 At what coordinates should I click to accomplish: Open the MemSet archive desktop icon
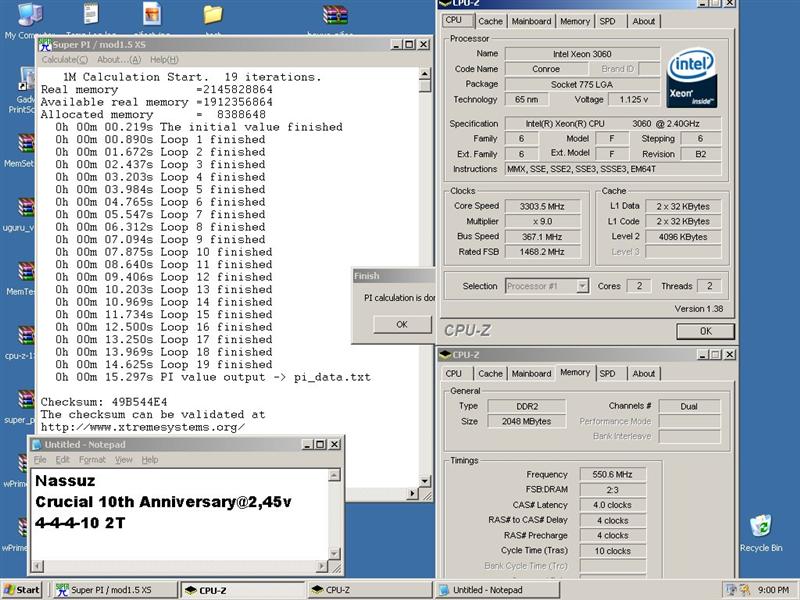pyautogui.click(x=24, y=144)
